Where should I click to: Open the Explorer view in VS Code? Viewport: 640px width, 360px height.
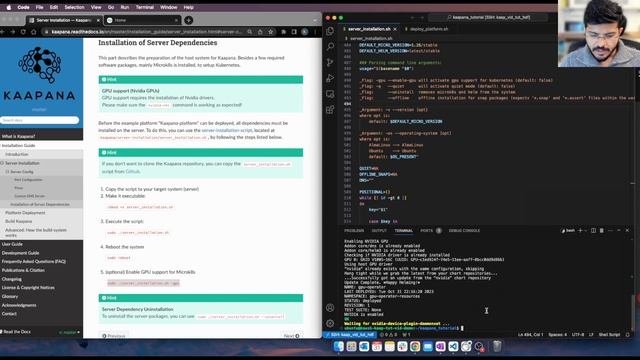pyautogui.click(x=330, y=31)
